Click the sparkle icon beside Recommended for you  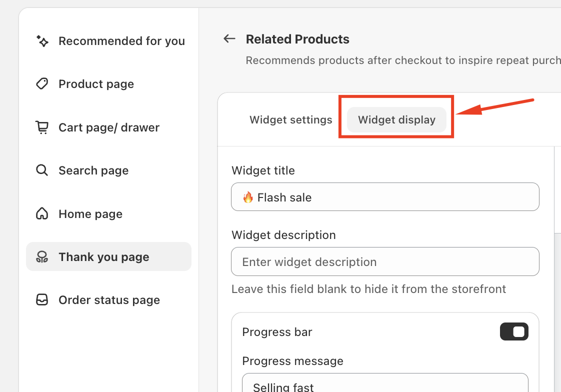click(x=42, y=41)
